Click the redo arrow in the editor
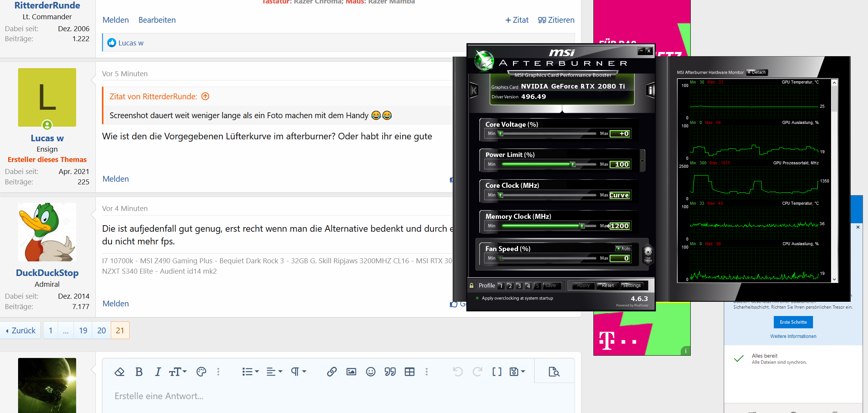 pyautogui.click(x=477, y=371)
